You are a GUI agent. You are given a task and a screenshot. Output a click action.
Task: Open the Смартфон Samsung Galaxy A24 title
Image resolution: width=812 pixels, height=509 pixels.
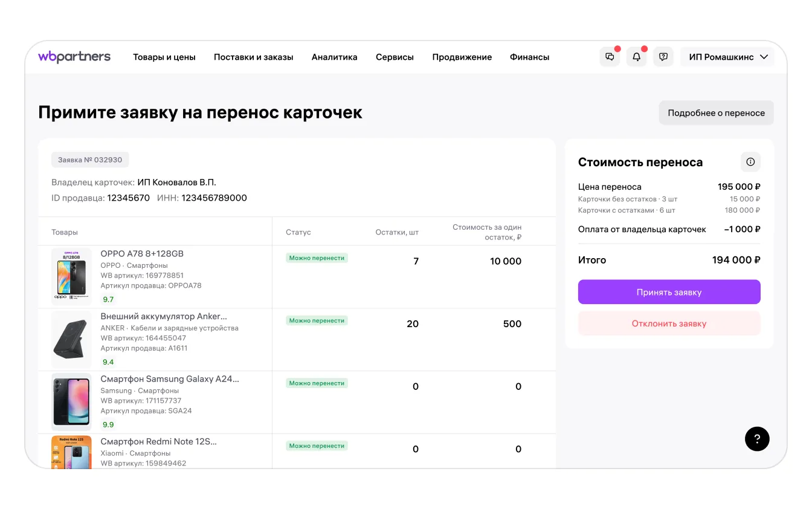(x=170, y=379)
